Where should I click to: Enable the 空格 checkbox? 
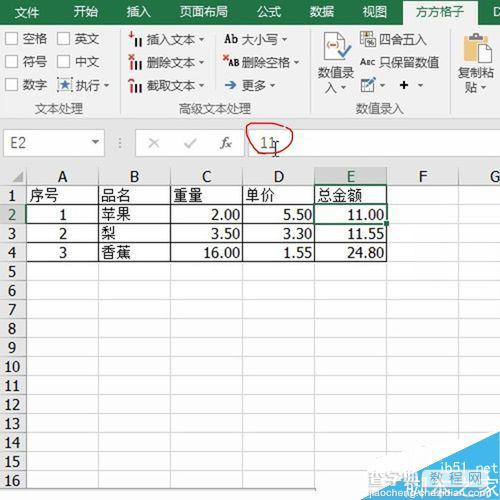(11, 39)
